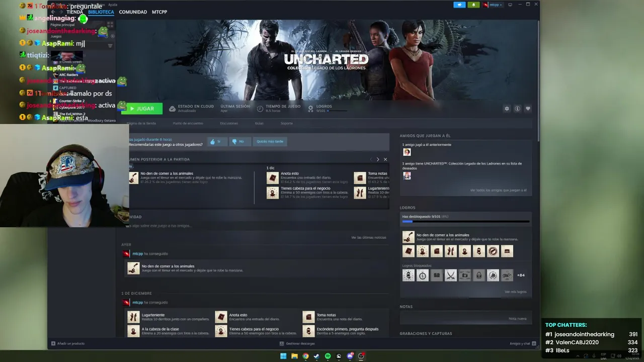This screenshot has height=362, width=644.
Task: Click the locked crossed swords achievement icon
Action: tap(451, 275)
